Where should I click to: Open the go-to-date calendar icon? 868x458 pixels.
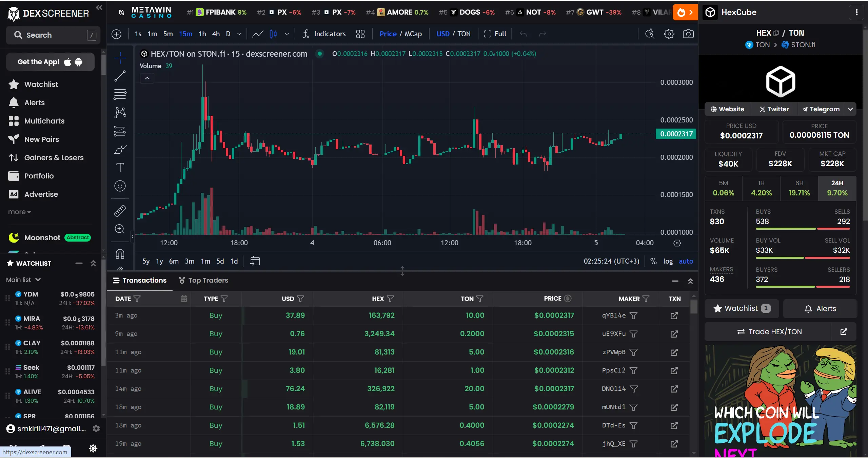(255, 261)
